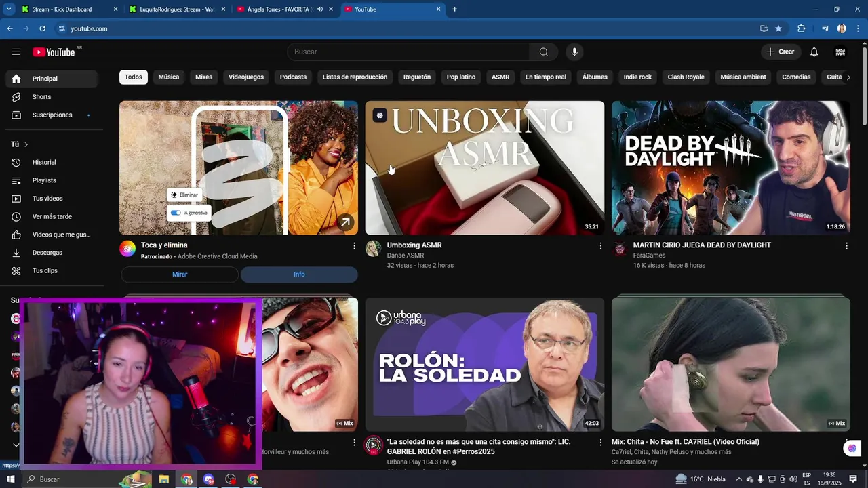Click the Crear button
Screen dimensions: 868x488
click(x=781, y=52)
